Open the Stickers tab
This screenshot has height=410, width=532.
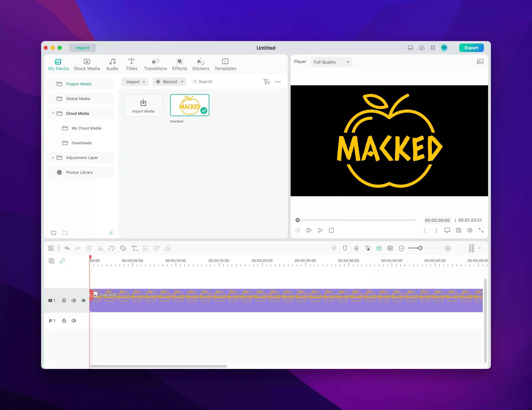pos(200,64)
